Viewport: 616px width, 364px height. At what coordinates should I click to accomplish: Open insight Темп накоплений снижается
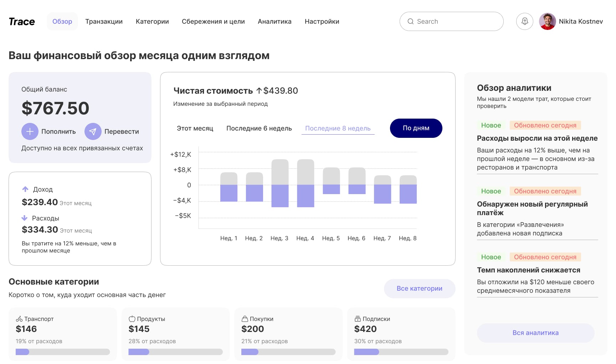[x=529, y=270]
